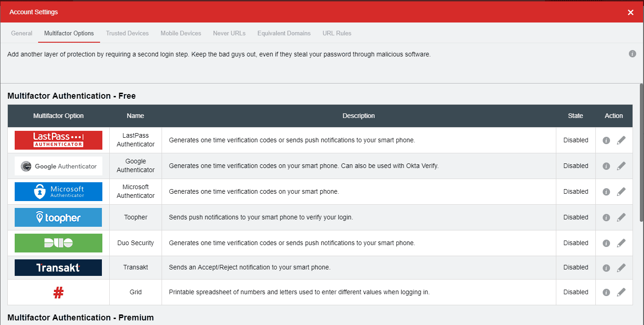644x325 pixels.
Task: Click the Toopher logo
Action: click(58, 218)
